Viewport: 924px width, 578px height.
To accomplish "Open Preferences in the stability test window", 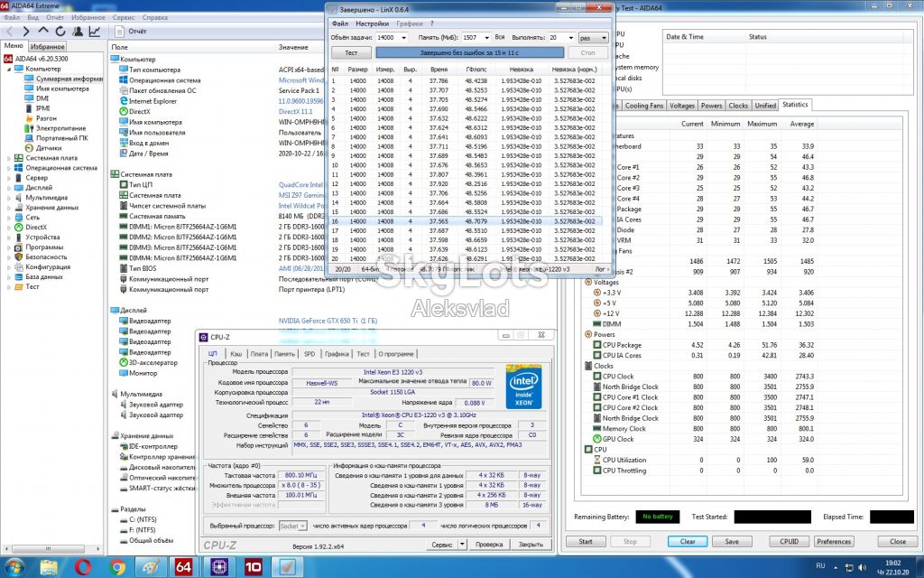I will 834,542.
